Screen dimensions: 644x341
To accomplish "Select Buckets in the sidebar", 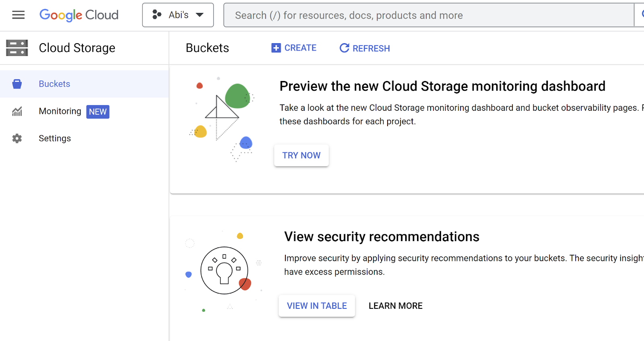I will pyautogui.click(x=54, y=83).
